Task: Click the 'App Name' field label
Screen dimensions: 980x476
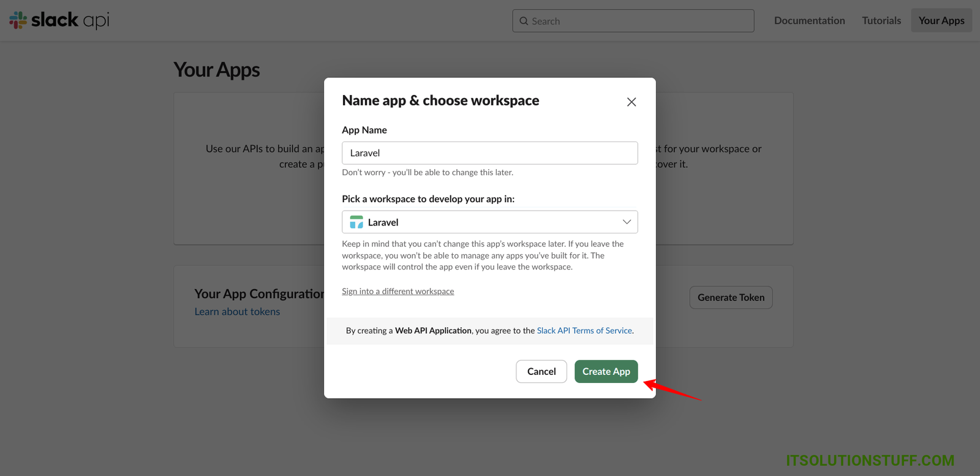Action: [364, 130]
